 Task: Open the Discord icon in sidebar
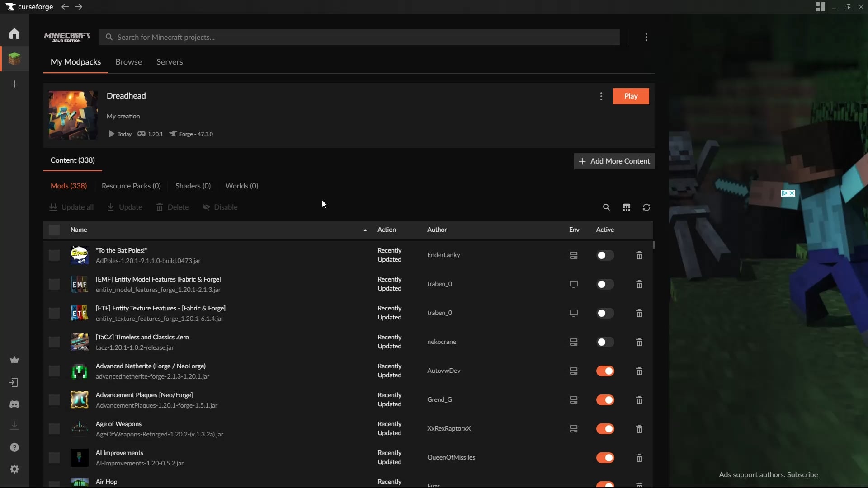tap(14, 404)
